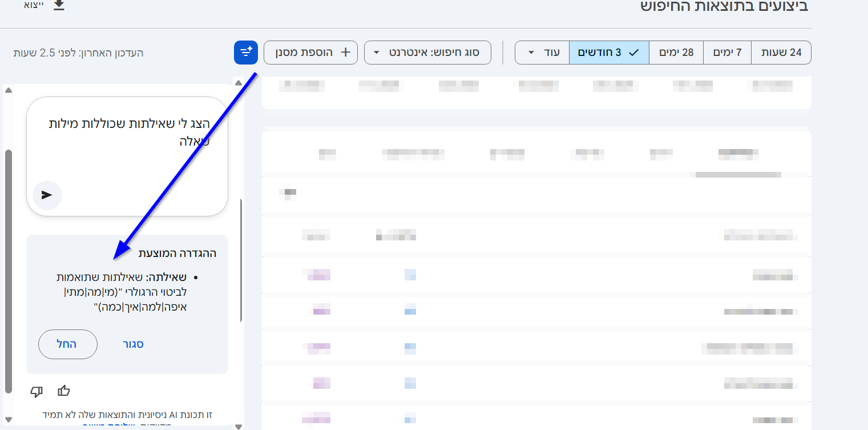This screenshot has height=430, width=868.
Task: Apply the suggested filter with החל
Action: point(67,344)
